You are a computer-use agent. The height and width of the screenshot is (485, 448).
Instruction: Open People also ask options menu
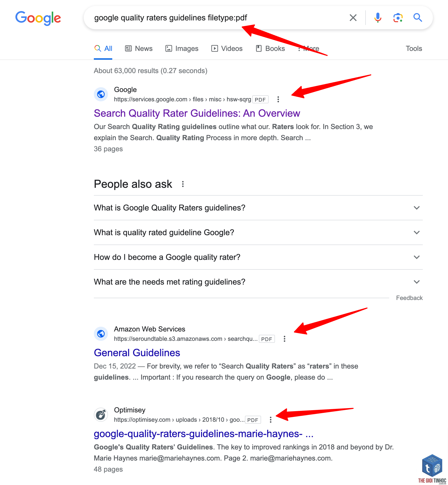[x=183, y=184]
